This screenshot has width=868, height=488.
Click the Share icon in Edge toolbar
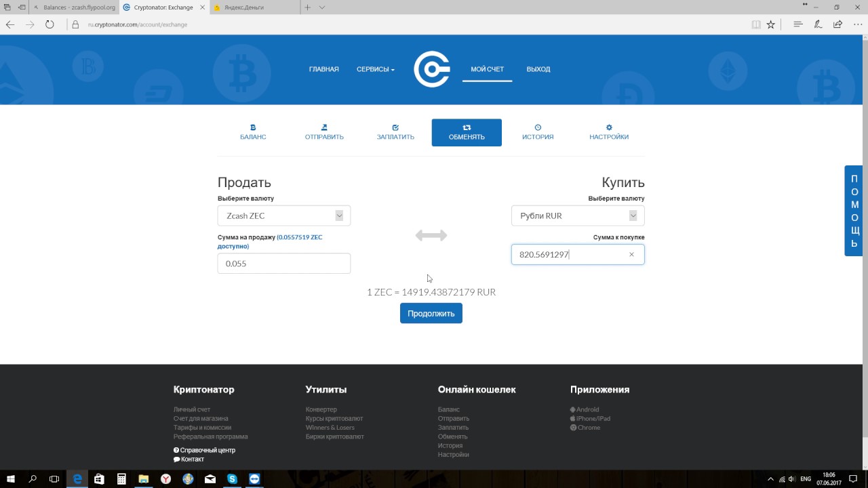coord(838,24)
